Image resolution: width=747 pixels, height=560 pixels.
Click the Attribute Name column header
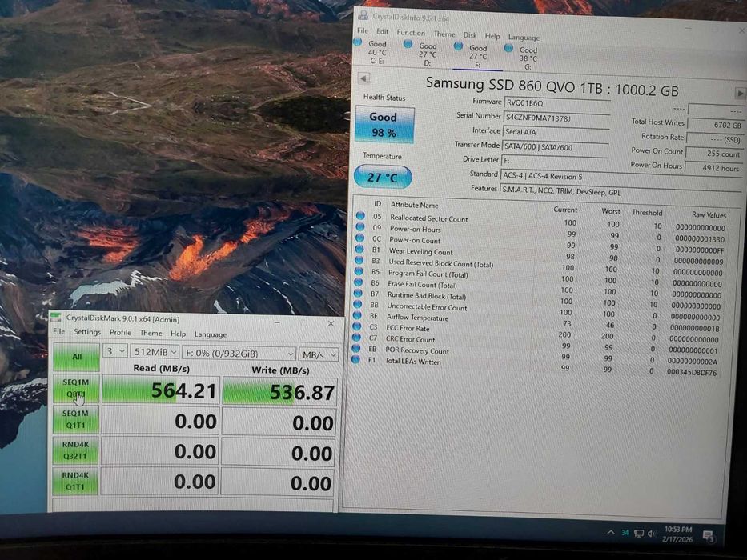tap(415, 205)
